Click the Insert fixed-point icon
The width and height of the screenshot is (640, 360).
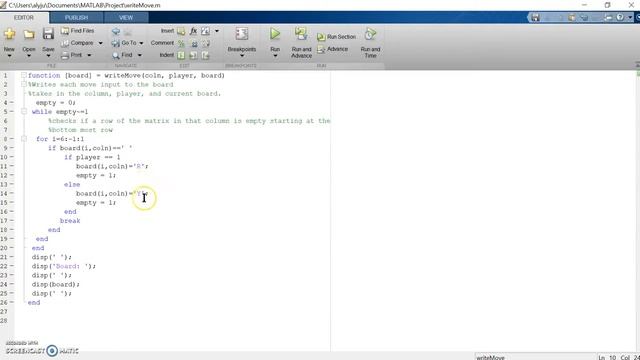pos(205,31)
